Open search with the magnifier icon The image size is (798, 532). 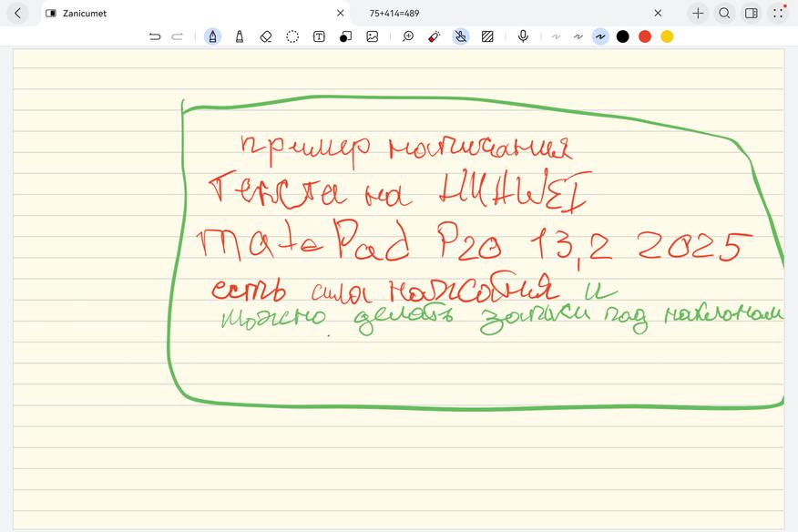pos(725,14)
